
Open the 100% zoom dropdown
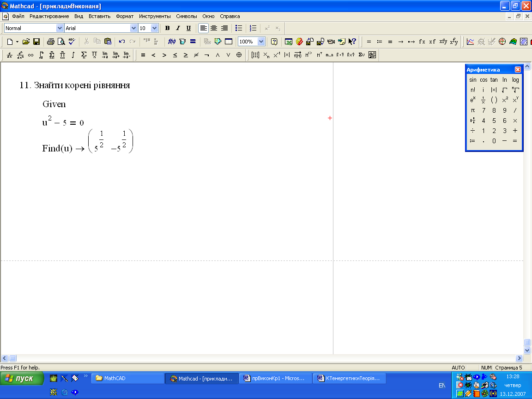pos(261,42)
